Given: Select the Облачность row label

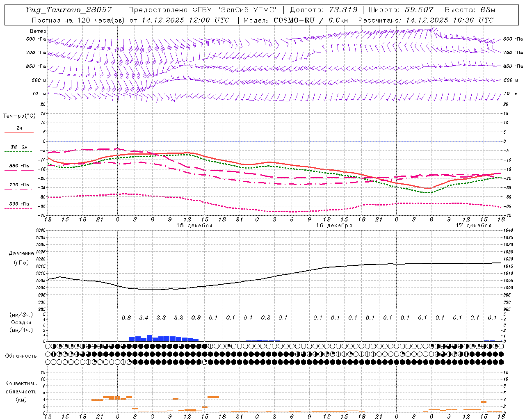Looking at the screenshot, I should (21, 356).
